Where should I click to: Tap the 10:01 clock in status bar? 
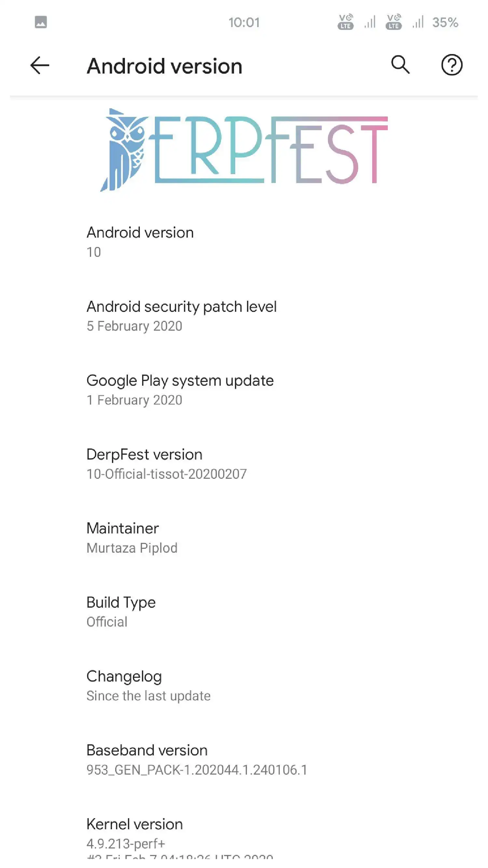click(244, 22)
